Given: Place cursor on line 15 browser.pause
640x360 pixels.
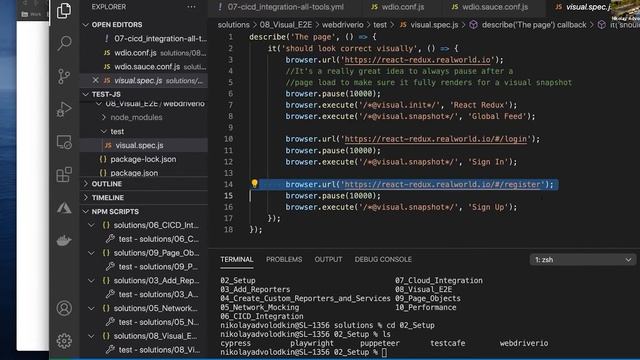Looking at the screenshot, I should click(x=333, y=196).
